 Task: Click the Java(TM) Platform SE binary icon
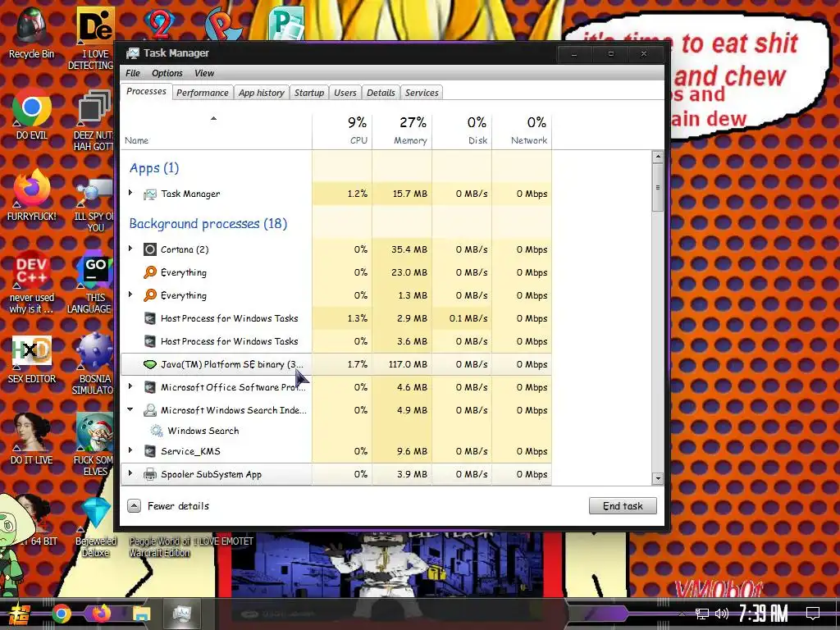150,364
